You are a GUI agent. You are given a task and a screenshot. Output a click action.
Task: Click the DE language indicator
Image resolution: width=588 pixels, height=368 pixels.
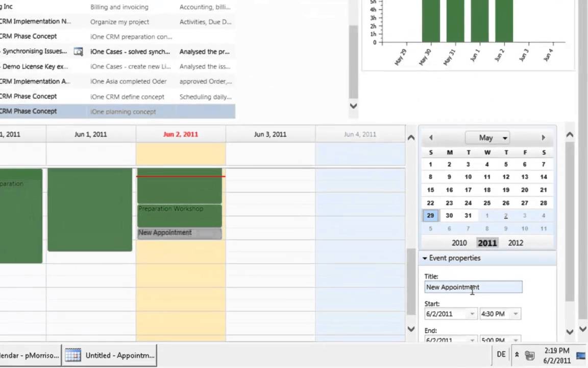coord(501,355)
